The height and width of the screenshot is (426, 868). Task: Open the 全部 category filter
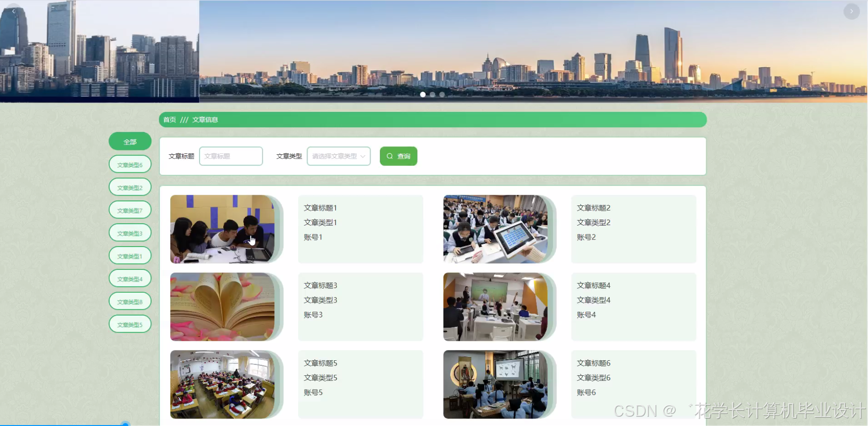[x=130, y=141]
